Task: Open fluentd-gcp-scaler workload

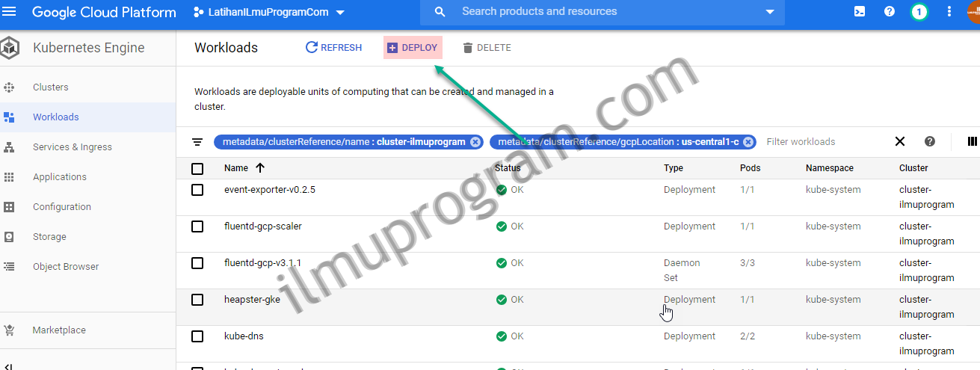Action: [263, 226]
